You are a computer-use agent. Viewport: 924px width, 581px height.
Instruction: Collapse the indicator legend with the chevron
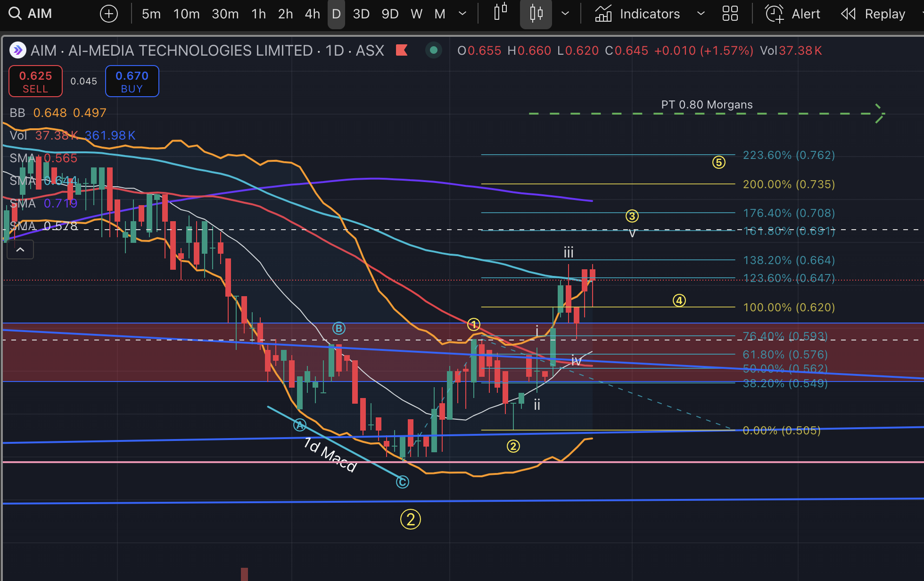[20, 250]
